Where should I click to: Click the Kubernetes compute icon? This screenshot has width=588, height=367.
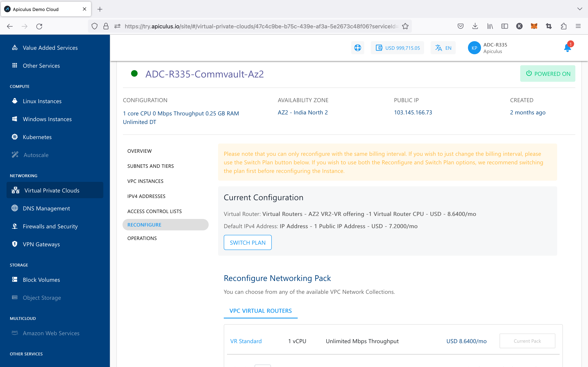15,137
